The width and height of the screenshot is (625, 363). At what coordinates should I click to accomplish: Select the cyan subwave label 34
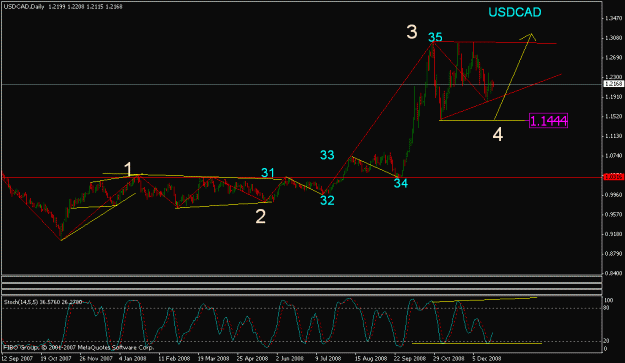tap(401, 183)
